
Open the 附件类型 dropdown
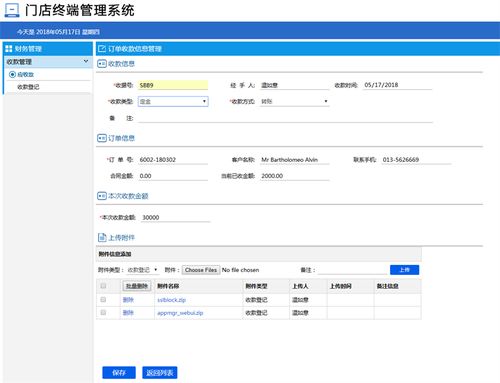(x=142, y=270)
